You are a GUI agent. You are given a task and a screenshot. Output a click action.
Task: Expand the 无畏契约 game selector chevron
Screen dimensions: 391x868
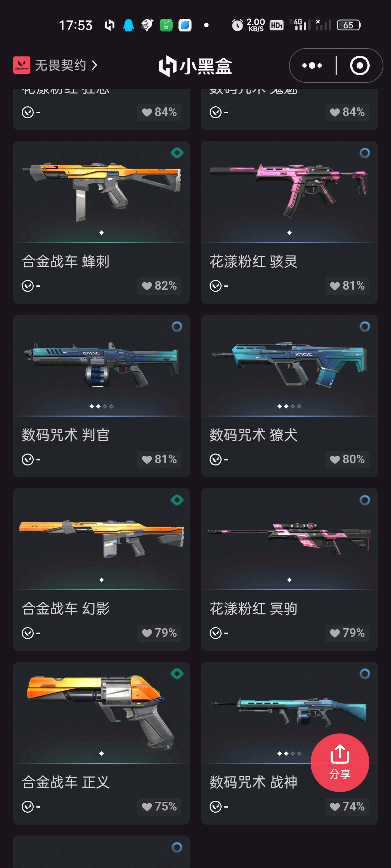coord(94,65)
